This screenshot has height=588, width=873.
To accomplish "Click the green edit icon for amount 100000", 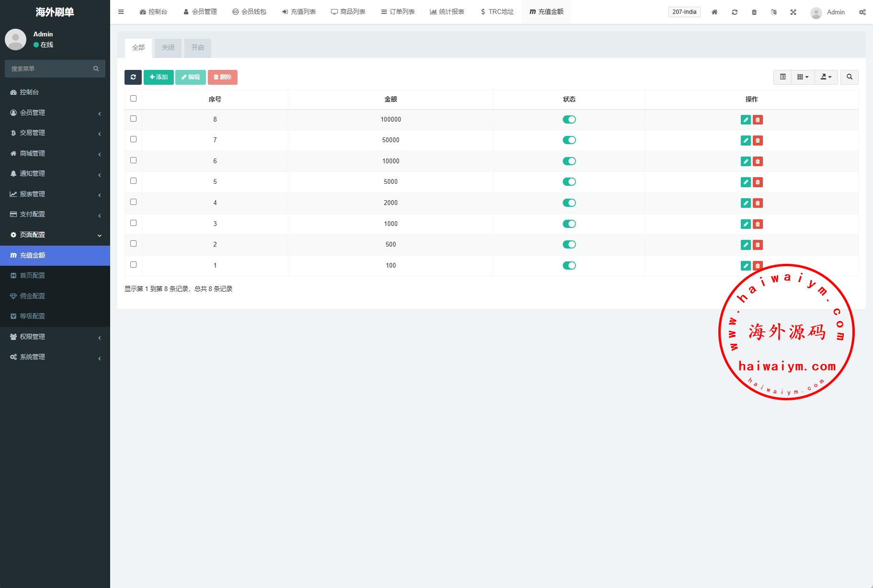I will click(746, 120).
